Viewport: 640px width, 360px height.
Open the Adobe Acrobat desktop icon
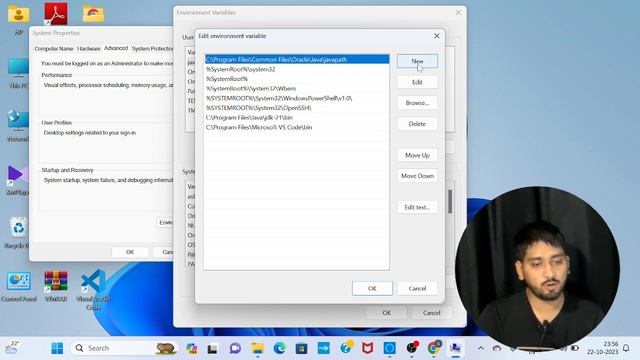point(56,13)
